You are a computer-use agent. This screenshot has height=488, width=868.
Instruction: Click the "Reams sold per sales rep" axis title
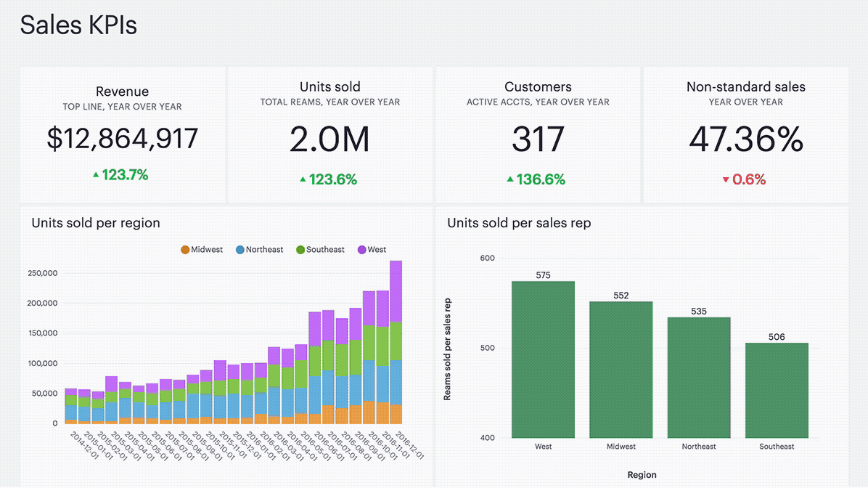[x=447, y=349]
